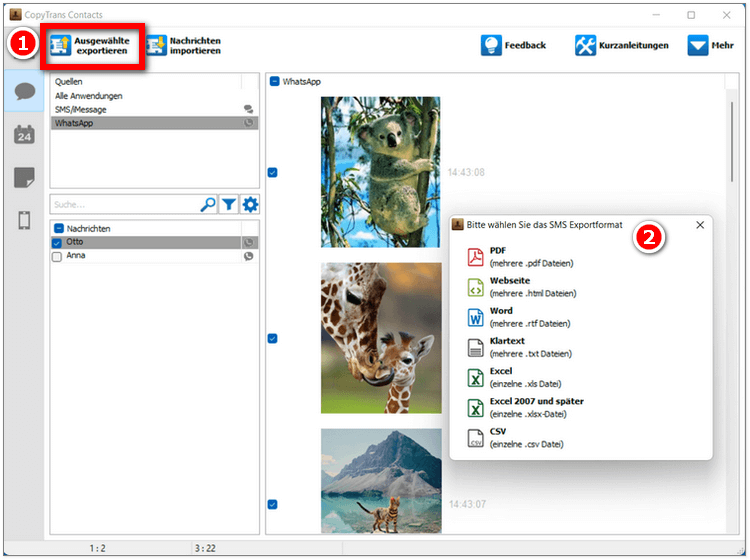Uncheck the mountain cat image message checkbox
The image size is (750, 560).
pyautogui.click(x=273, y=505)
